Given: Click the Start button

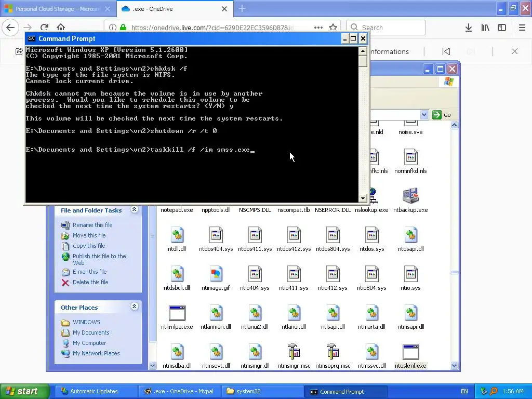Looking at the screenshot, I should point(25,391).
